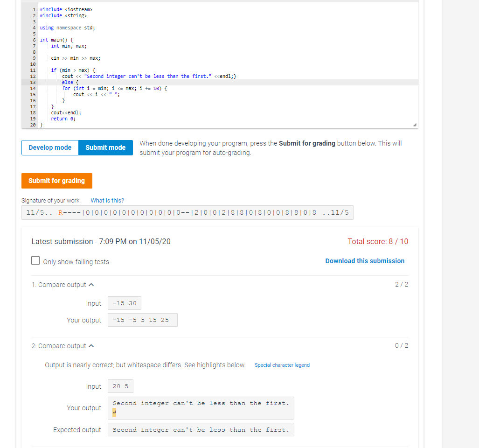Viewport: 479px width, 448px height.
Task: Click the code editor resize handle
Action: tap(415, 124)
